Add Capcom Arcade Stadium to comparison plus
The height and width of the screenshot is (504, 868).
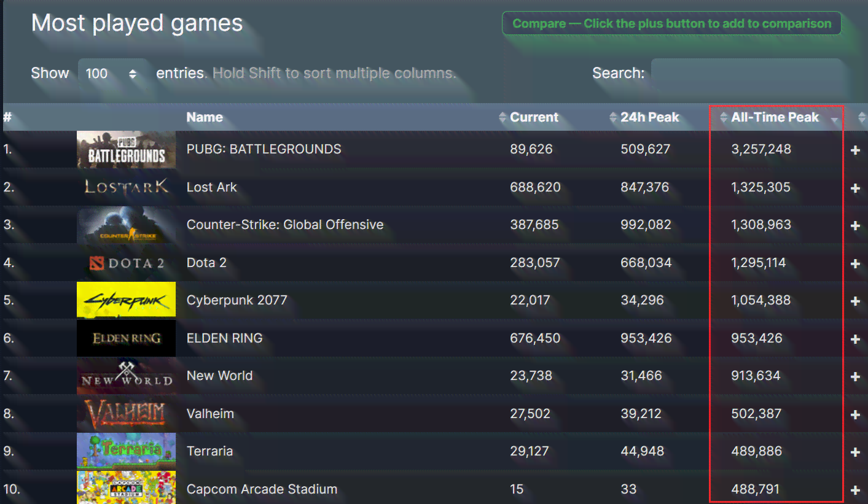pos(855,490)
